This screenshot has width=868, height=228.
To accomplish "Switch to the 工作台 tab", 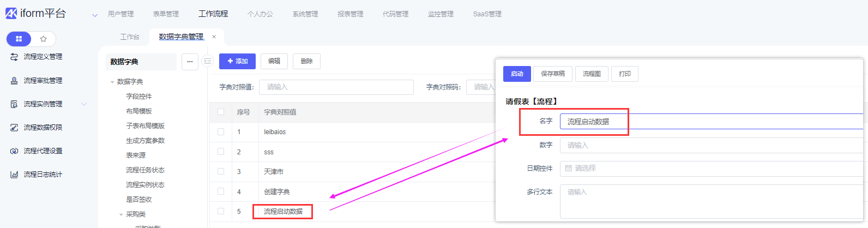I will tap(130, 37).
